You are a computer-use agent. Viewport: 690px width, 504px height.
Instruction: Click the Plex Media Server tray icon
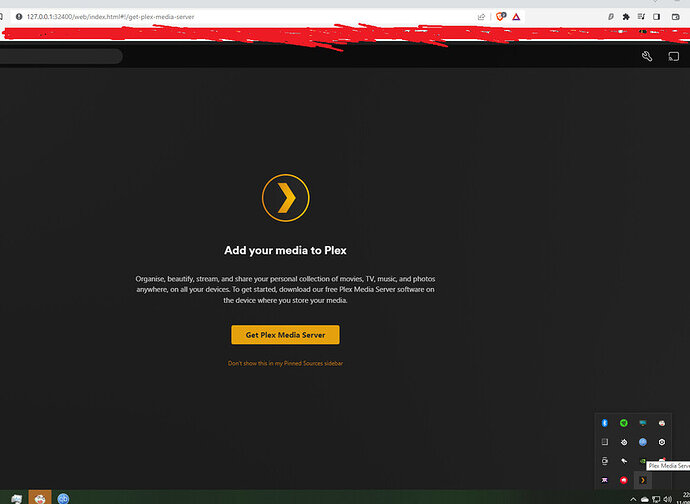click(643, 480)
